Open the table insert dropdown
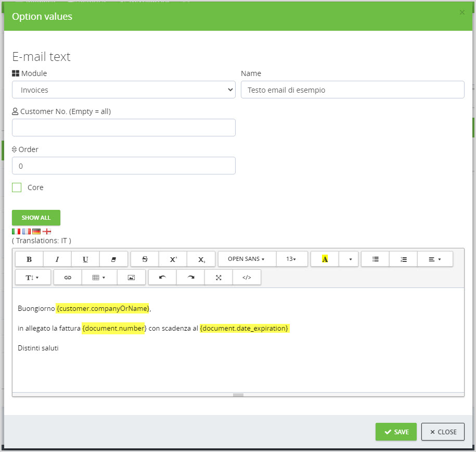Viewport: 476px width, 452px height. point(99,278)
